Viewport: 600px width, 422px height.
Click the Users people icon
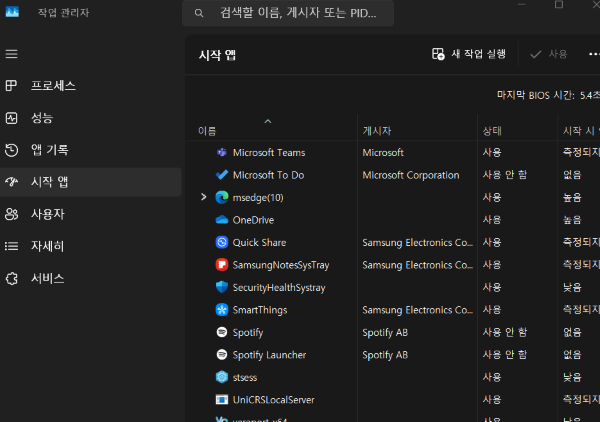tap(11, 214)
